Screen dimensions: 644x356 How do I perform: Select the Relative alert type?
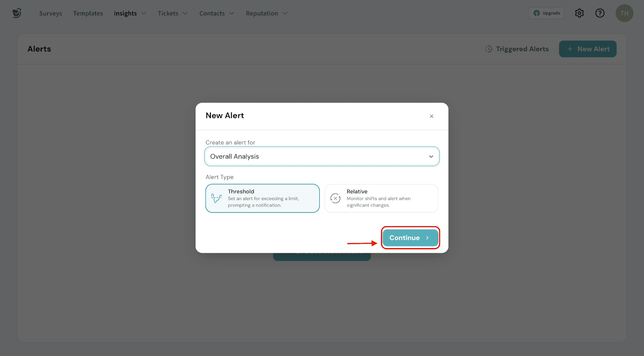point(381,198)
